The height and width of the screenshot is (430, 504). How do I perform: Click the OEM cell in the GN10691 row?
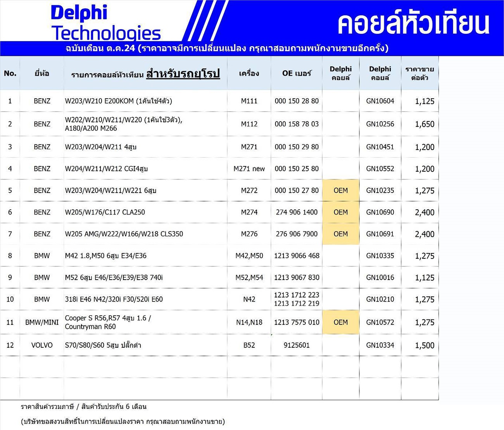tap(341, 234)
